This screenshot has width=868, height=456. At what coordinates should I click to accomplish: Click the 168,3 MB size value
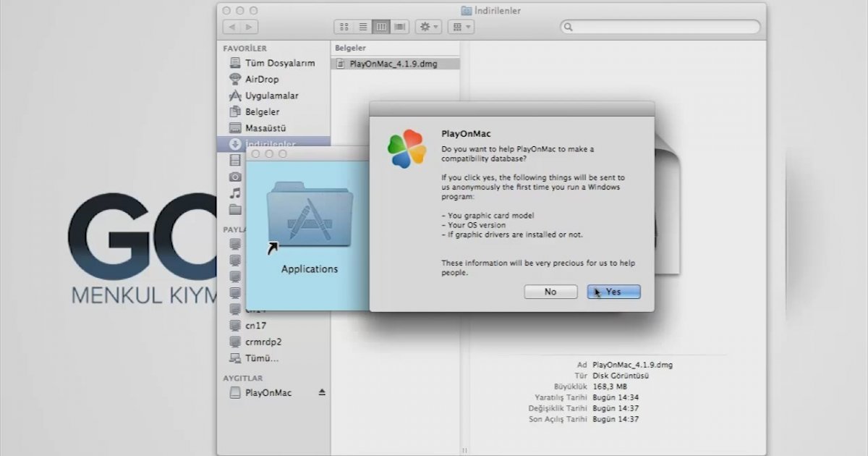coord(608,387)
